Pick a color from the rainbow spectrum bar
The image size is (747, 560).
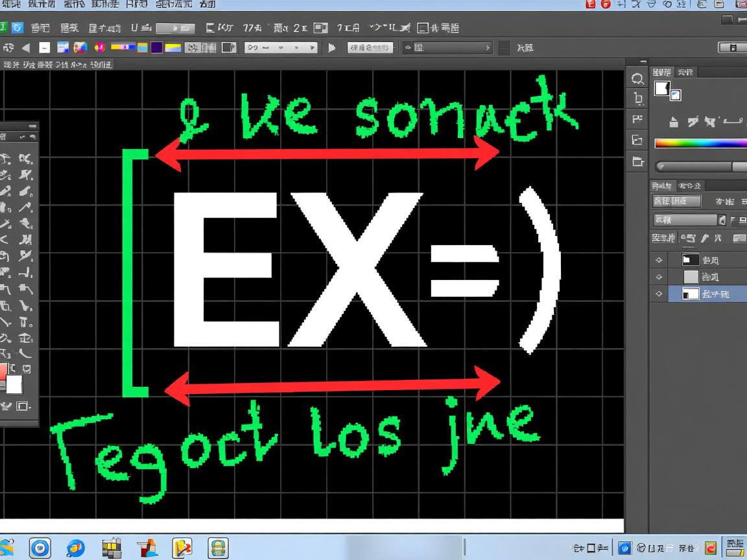click(700, 143)
